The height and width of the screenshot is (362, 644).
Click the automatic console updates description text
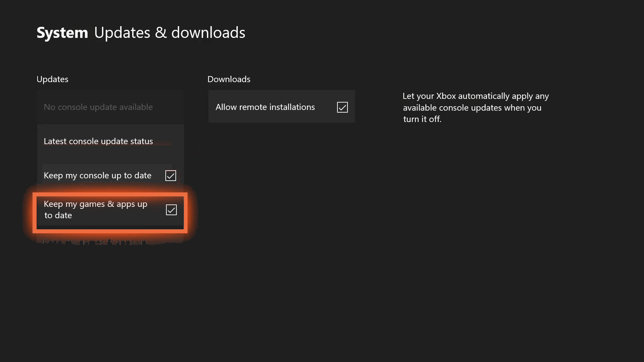[x=476, y=108]
